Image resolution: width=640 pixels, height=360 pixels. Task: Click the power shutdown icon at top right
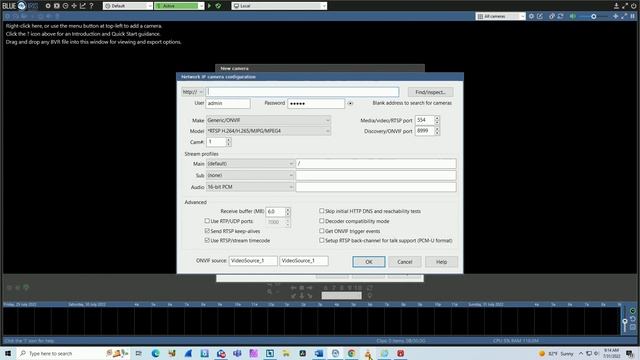click(633, 6)
